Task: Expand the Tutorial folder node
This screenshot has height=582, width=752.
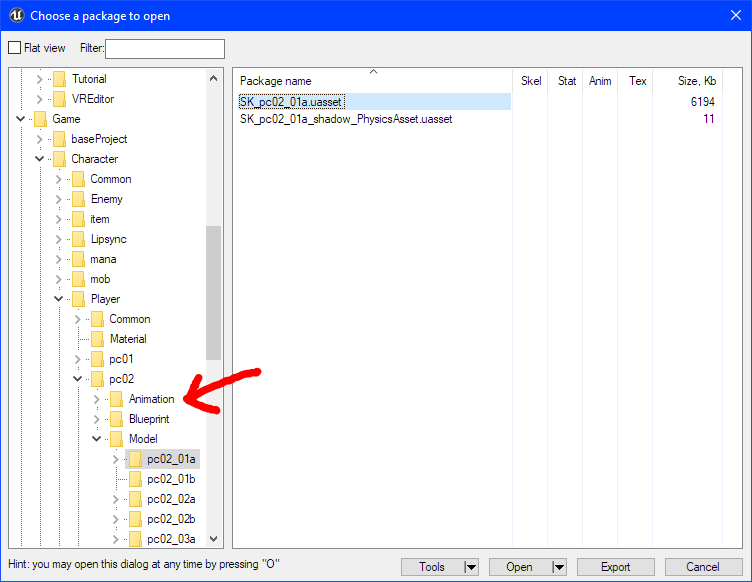Action: tap(40, 79)
